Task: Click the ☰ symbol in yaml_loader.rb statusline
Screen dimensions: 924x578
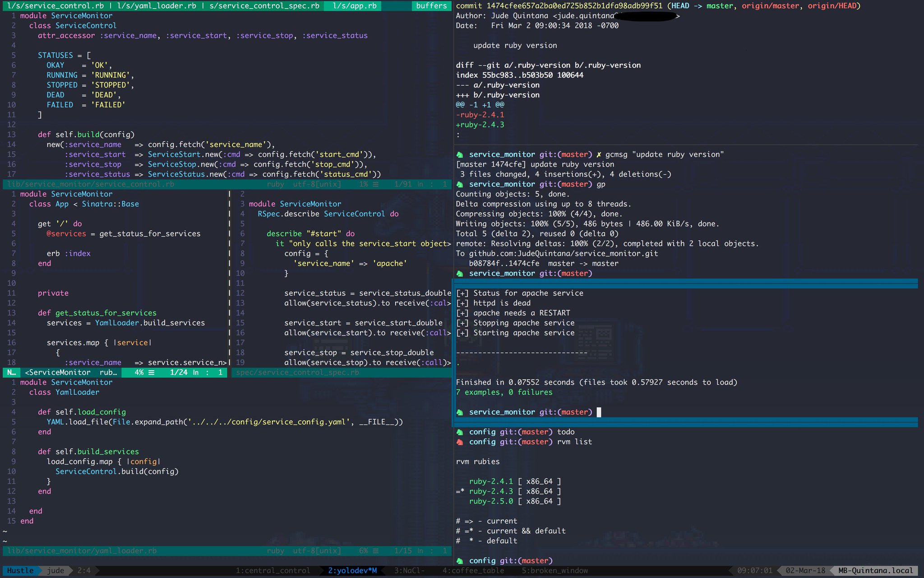Action: click(x=375, y=551)
